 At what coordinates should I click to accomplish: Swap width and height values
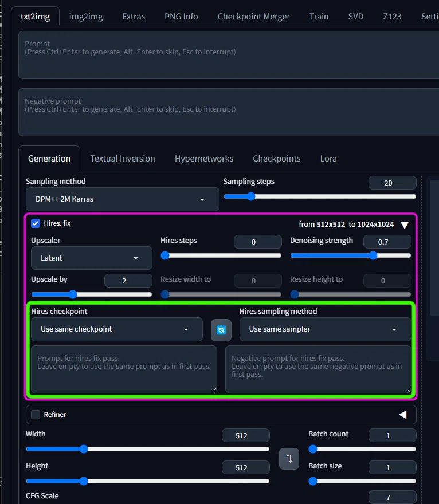coord(289,459)
